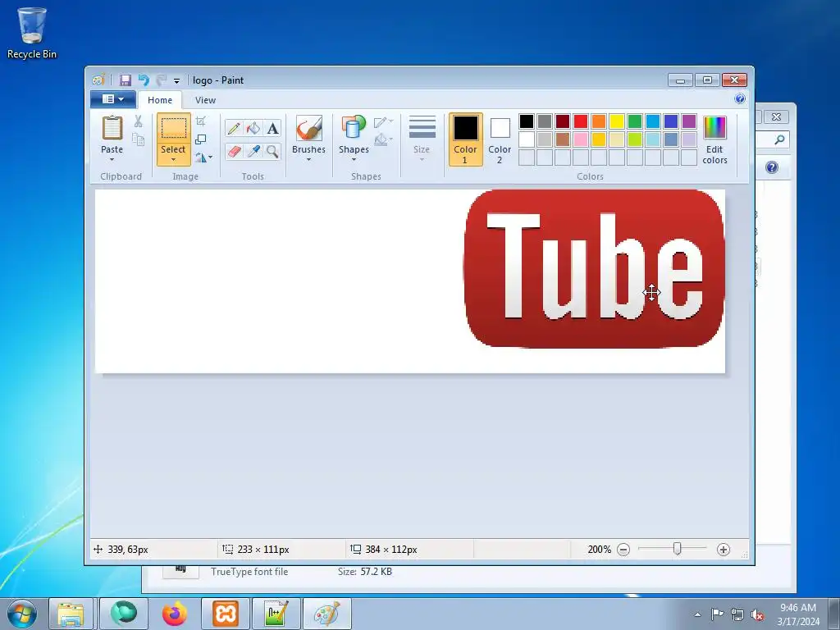Select the Color picker eyedropper tool
Viewport: 840px width, 630px height.
253,152
